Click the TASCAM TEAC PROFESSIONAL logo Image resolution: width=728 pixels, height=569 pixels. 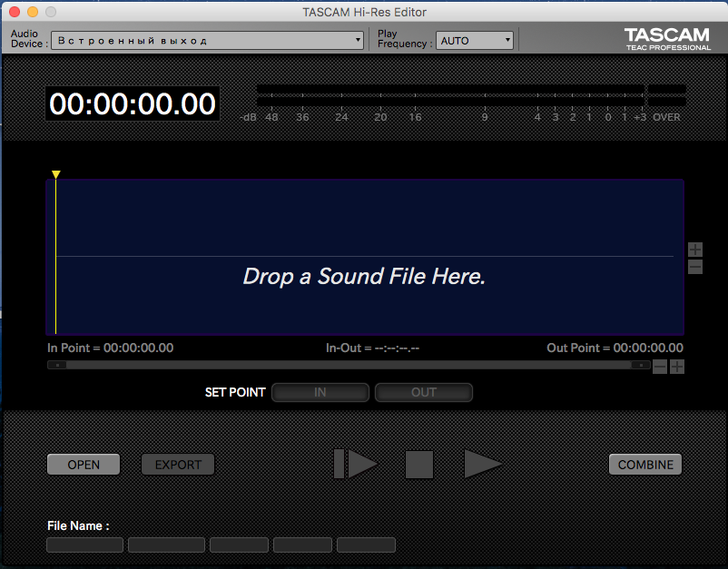tap(667, 39)
